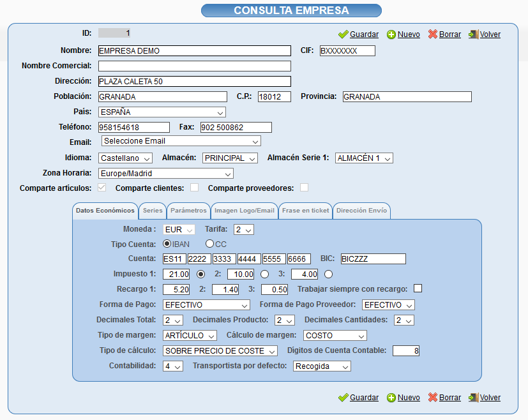The height and width of the screenshot is (420, 528).
Task: Enable the Comparte clientes checkbox
Action: (x=194, y=188)
